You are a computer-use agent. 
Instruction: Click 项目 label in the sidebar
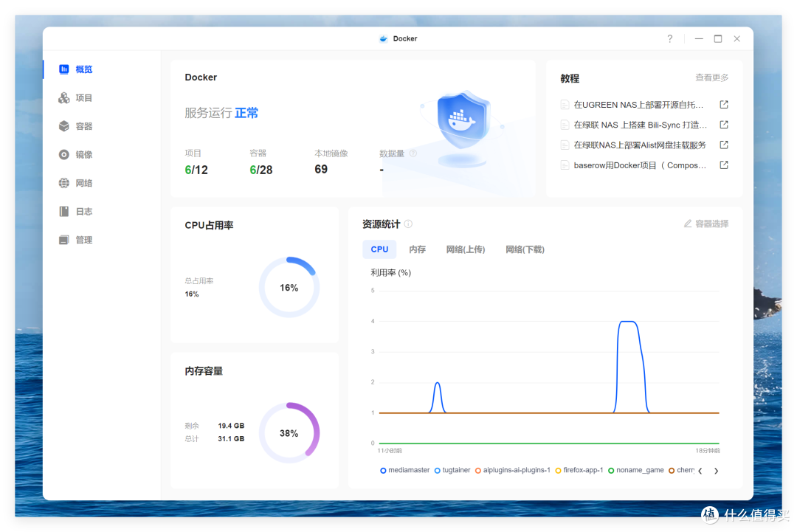pos(84,97)
